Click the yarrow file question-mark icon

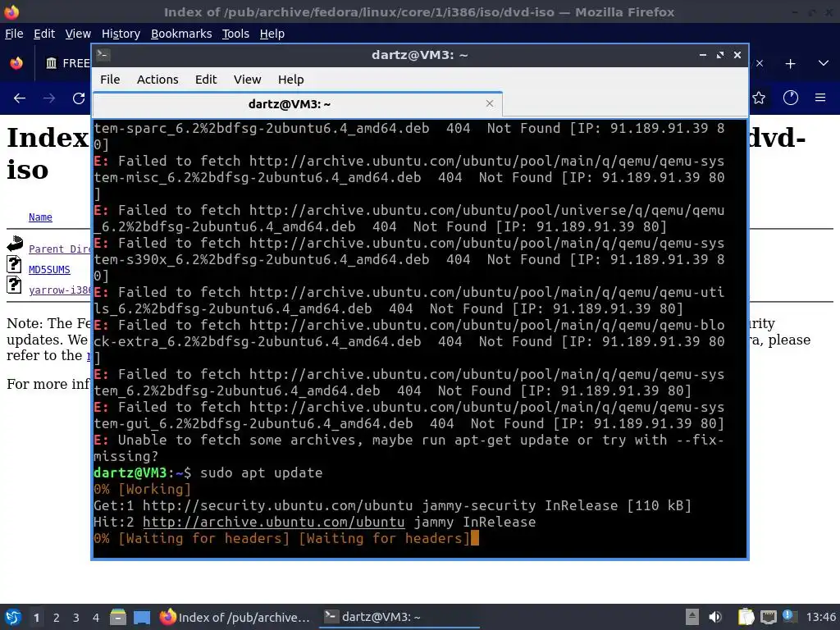(x=15, y=285)
